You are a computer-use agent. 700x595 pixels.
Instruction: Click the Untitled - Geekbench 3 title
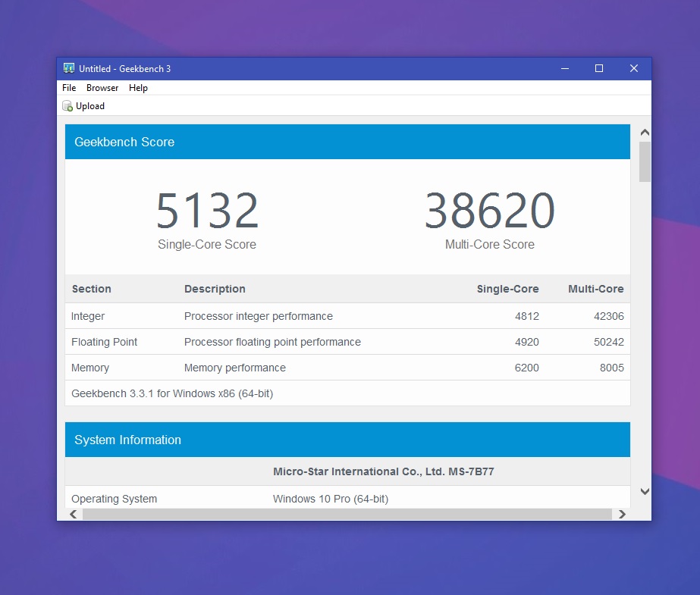tap(124, 69)
